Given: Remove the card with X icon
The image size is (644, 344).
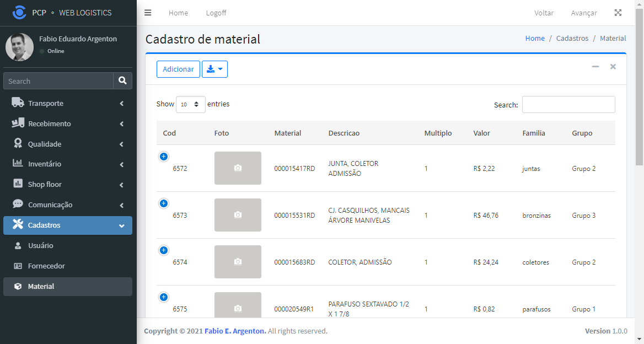Looking at the screenshot, I should 613,67.
